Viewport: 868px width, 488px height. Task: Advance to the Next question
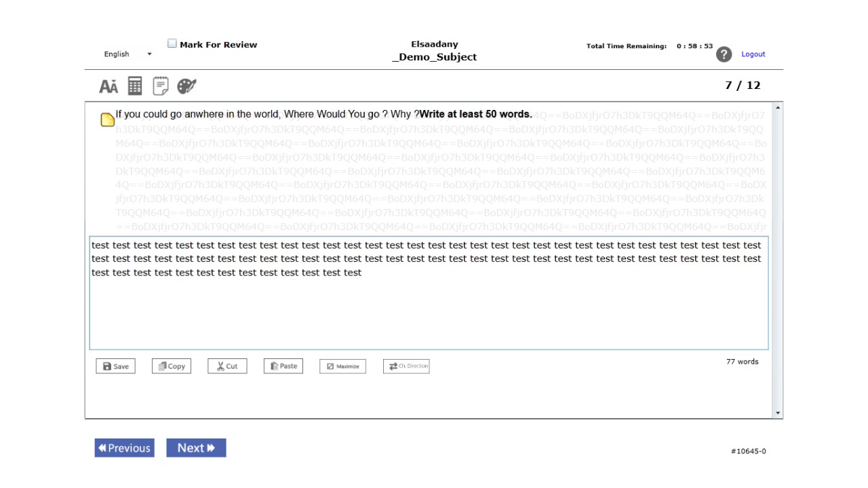(196, 448)
